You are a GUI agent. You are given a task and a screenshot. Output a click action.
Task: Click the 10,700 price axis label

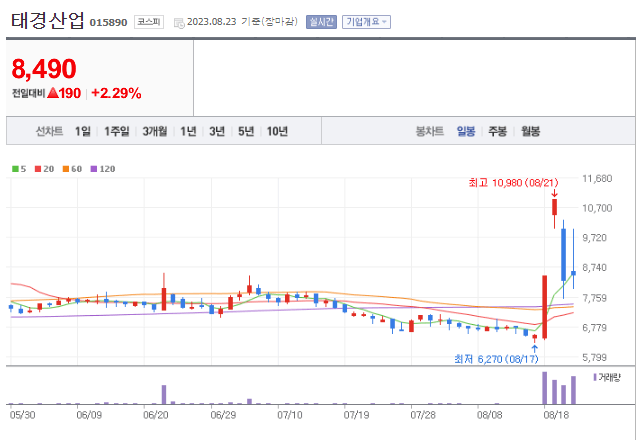tap(597, 208)
